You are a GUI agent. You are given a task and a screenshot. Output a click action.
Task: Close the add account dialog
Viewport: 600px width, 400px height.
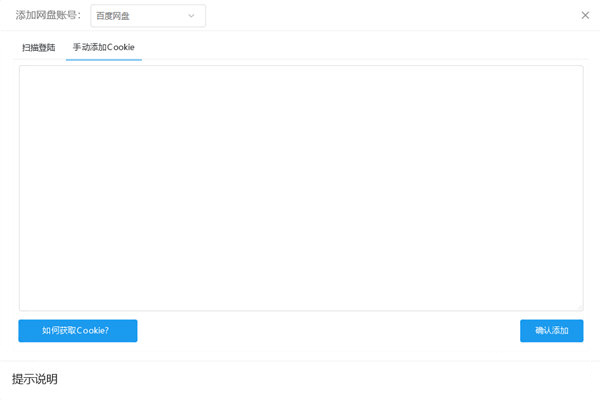[585, 15]
